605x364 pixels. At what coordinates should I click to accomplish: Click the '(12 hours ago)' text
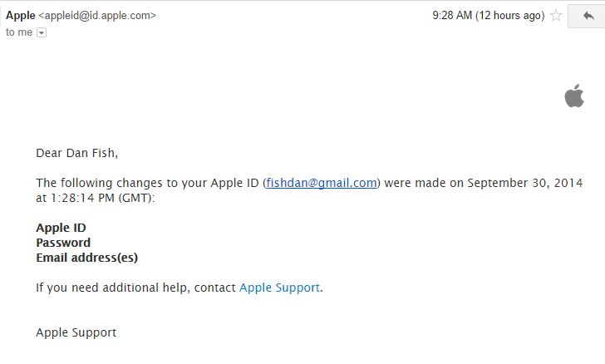coord(509,16)
